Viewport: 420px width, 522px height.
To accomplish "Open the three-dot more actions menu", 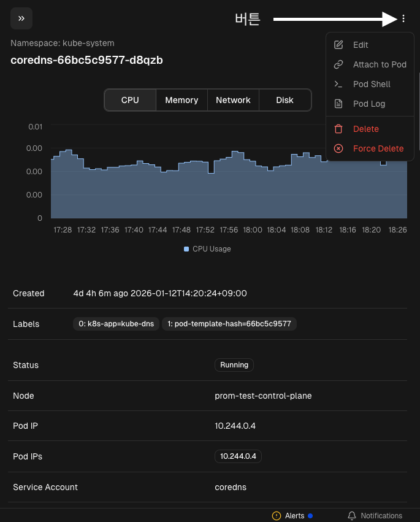I will pyautogui.click(x=403, y=19).
